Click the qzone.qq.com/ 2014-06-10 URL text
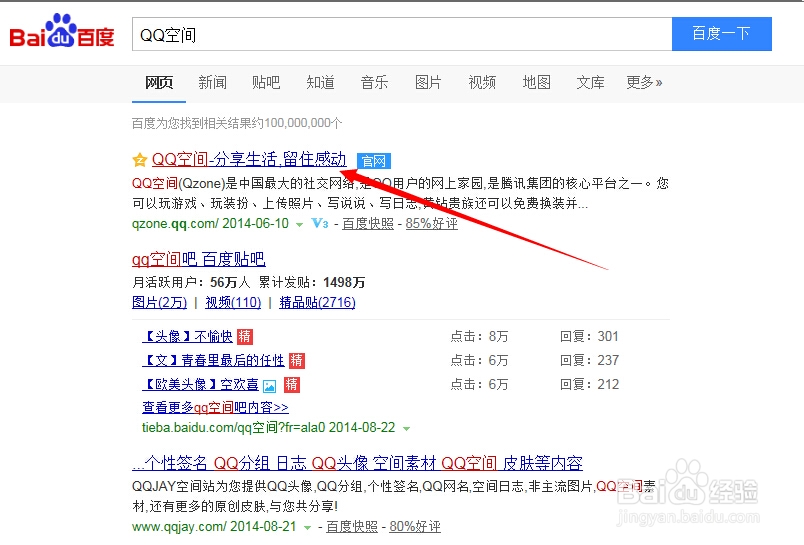The width and height of the screenshot is (804, 545). coord(210,224)
